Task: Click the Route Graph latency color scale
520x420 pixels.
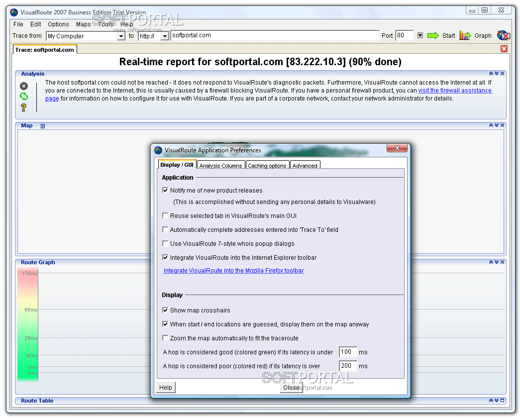Action: [28, 324]
